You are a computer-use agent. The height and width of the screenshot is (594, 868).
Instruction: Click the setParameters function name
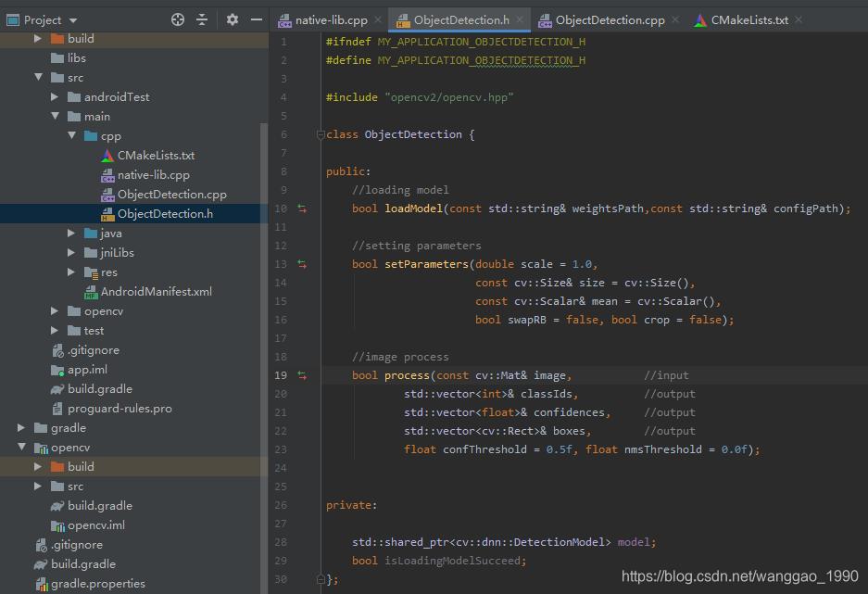coord(426,264)
